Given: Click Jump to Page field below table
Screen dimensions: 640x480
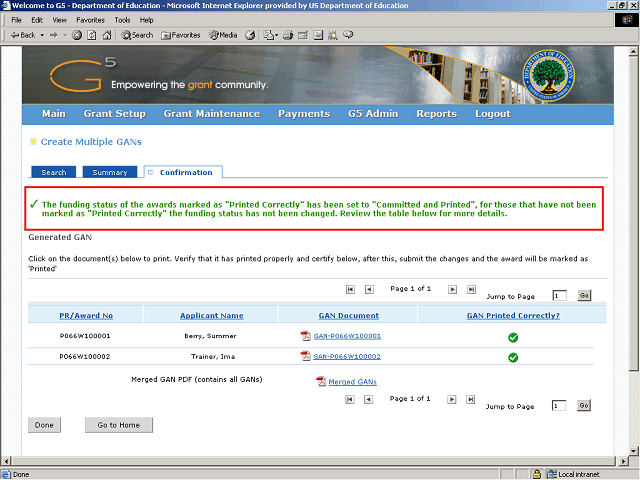Looking at the screenshot, I should (559, 405).
